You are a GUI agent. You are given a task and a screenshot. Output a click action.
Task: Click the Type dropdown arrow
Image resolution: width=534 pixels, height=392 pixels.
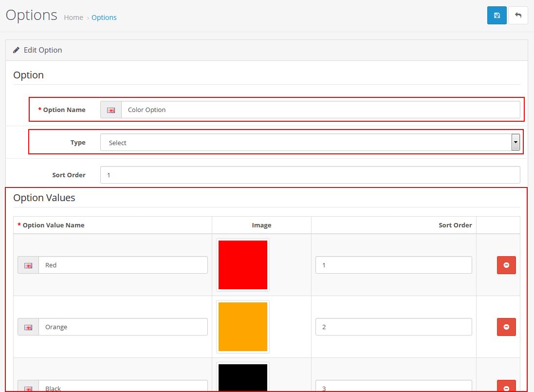pyautogui.click(x=516, y=142)
